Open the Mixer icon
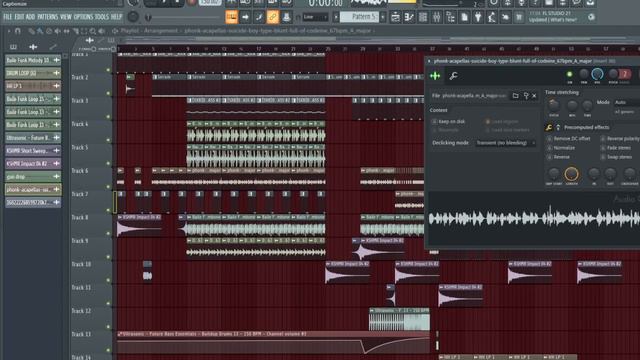 pyautogui.click(x=437, y=17)
